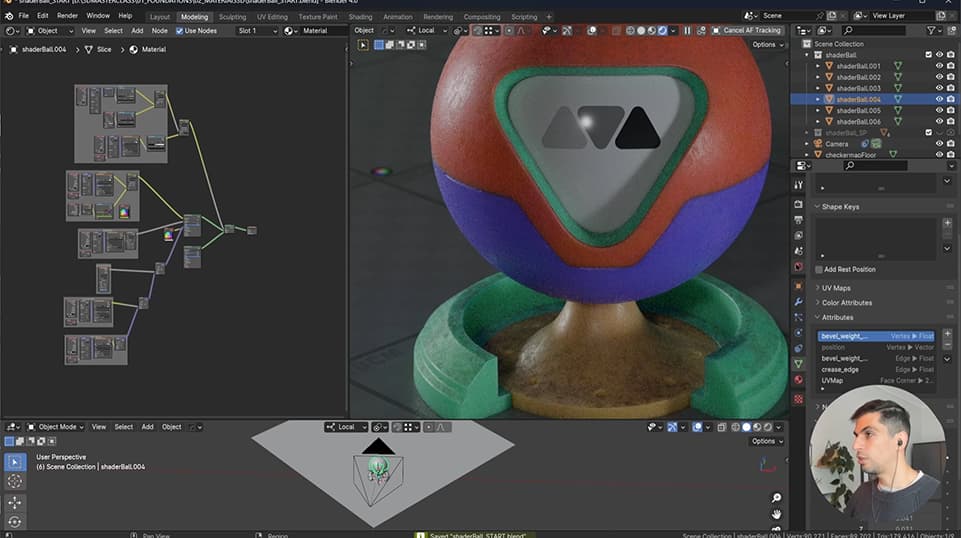Open Render properties tab
Image resolution: width=961 pixels, height=538 pixels.
[798, 204]
